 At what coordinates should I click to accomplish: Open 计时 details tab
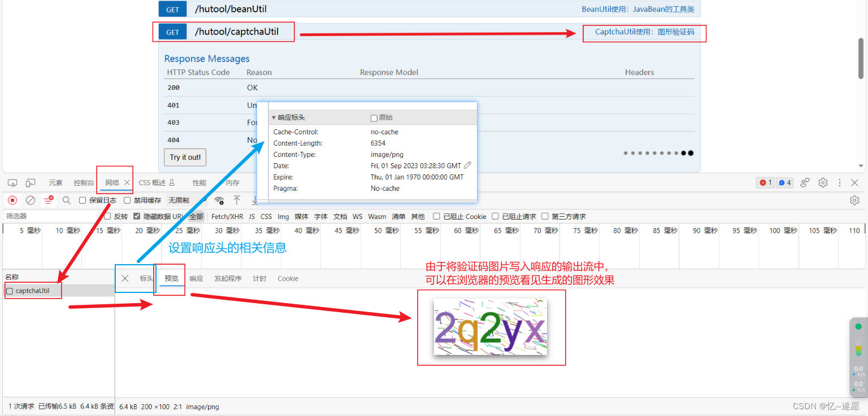[x=259, y=278]
